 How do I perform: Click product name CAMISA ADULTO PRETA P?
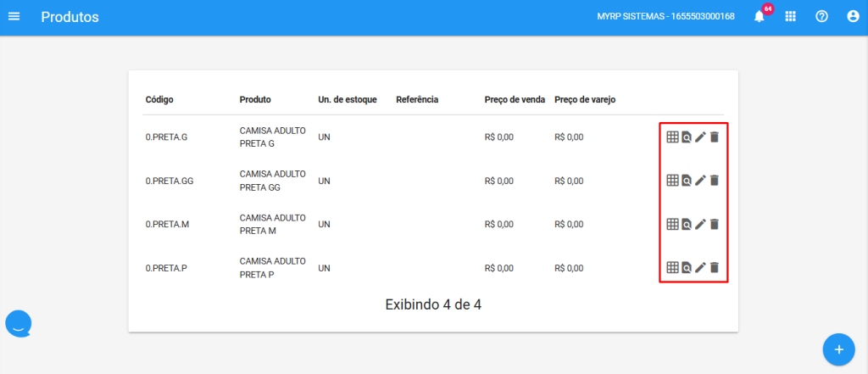(x=272, y=268)
